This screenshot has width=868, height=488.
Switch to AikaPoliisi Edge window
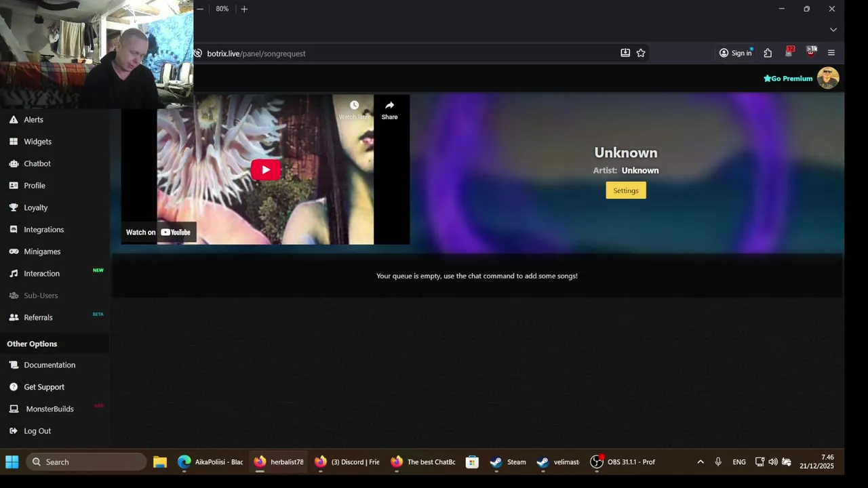(210, 462)
